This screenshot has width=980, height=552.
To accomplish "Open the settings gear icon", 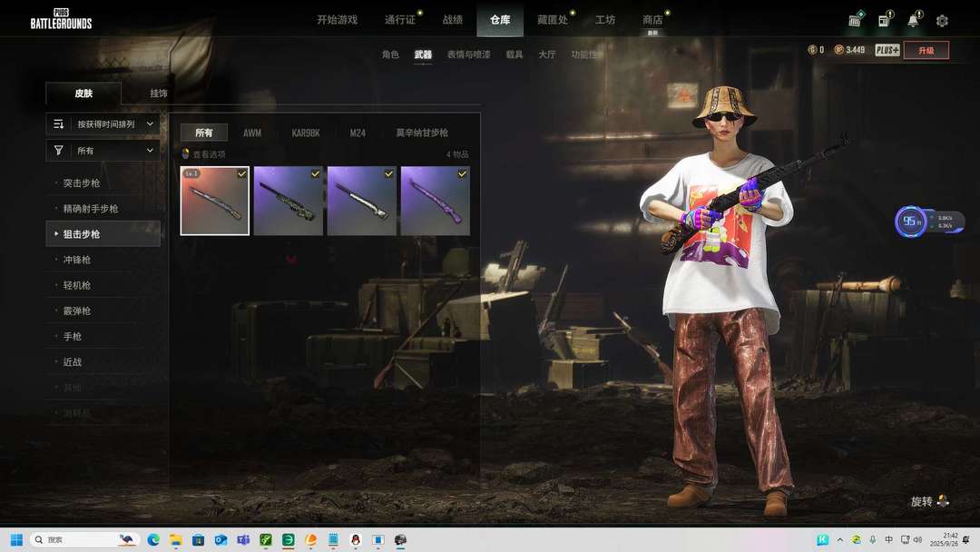I will click(942, 21).
